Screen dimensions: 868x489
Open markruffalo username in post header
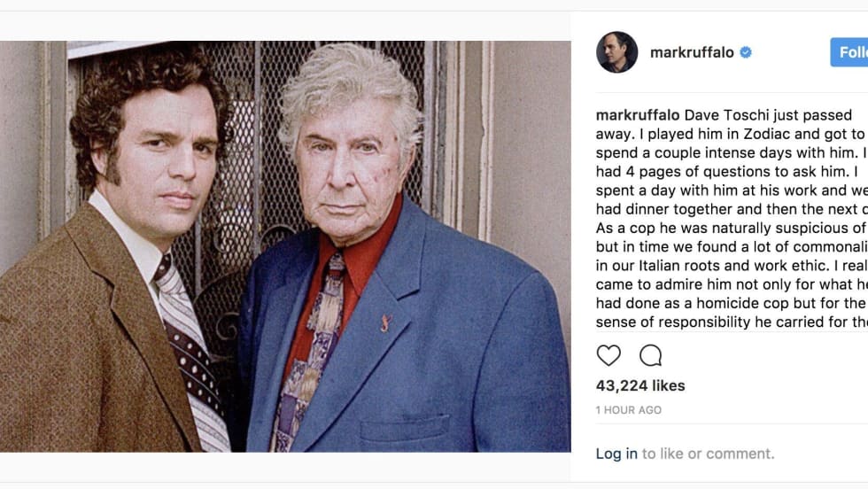[692, 52]
